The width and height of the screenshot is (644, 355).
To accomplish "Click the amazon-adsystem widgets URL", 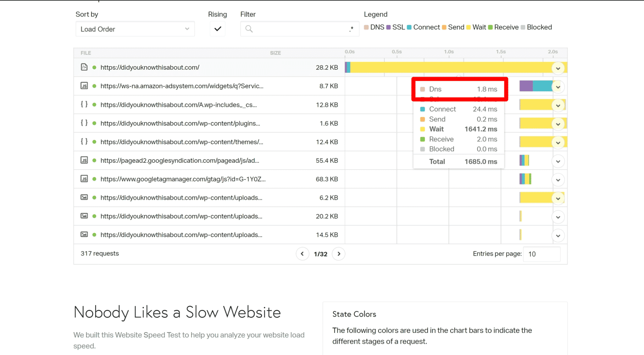I will (x=182, y=86).
